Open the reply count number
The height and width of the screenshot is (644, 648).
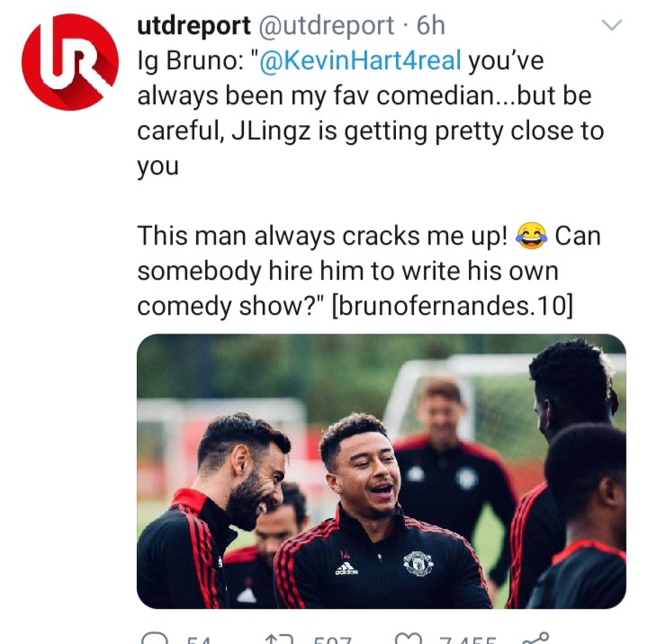click(x=198, y=640)
